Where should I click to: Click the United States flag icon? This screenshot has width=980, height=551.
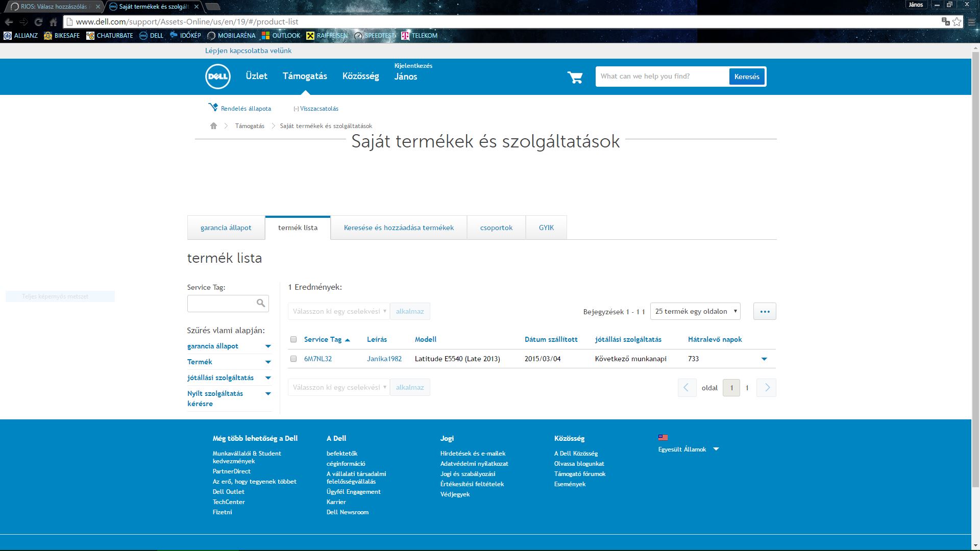click(663, 437)
